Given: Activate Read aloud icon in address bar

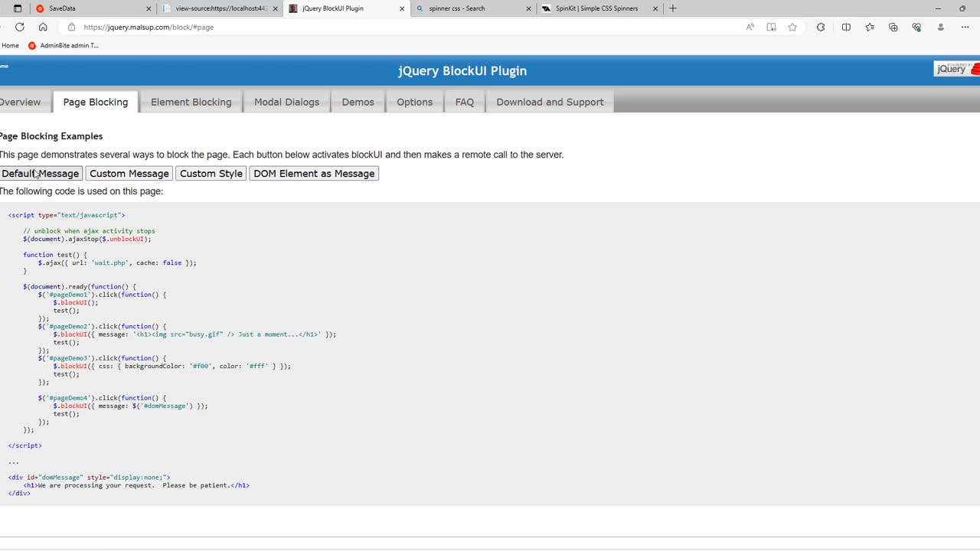Looking at the screenshot, I should (750, 27).
